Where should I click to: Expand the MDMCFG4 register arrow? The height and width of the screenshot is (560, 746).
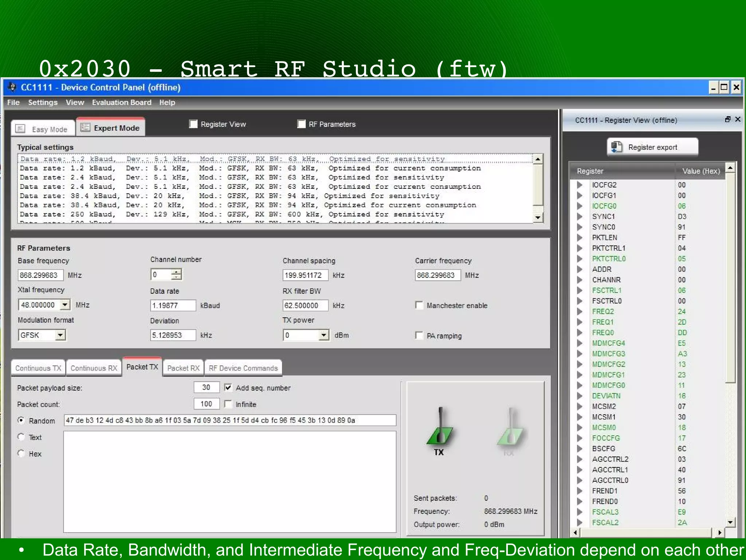click(579, 343)
